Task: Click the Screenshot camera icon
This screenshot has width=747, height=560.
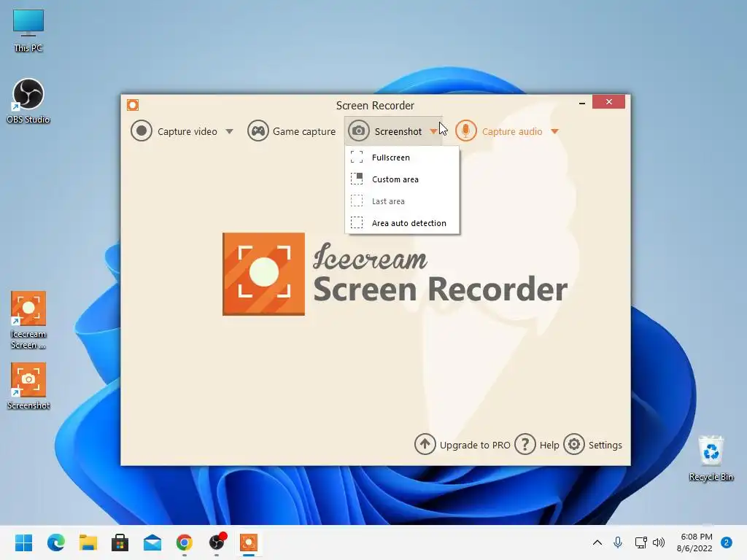Action: [359, 131]
